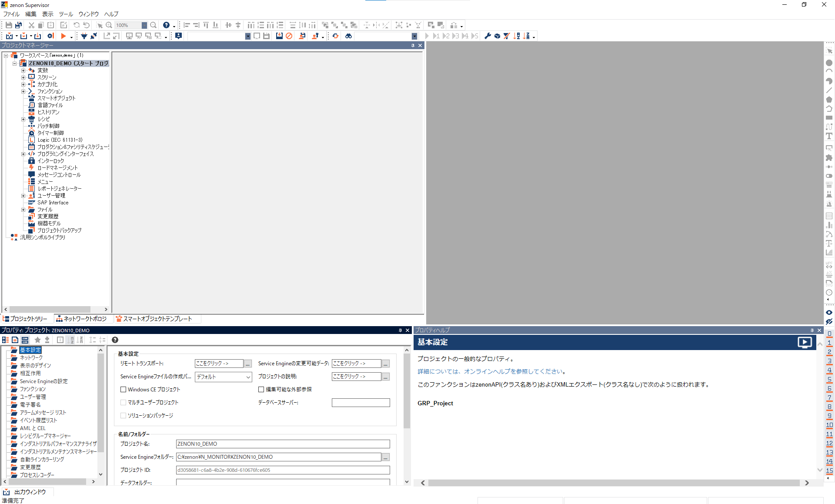835x504 pixels.
Task: Select layer 5 in right sidebar
Action: pos(829,379)
